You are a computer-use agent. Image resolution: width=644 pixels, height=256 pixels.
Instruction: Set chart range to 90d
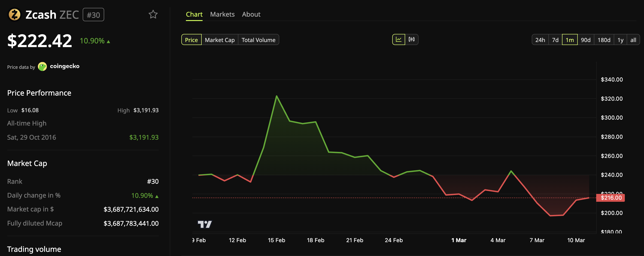[586, 40]
